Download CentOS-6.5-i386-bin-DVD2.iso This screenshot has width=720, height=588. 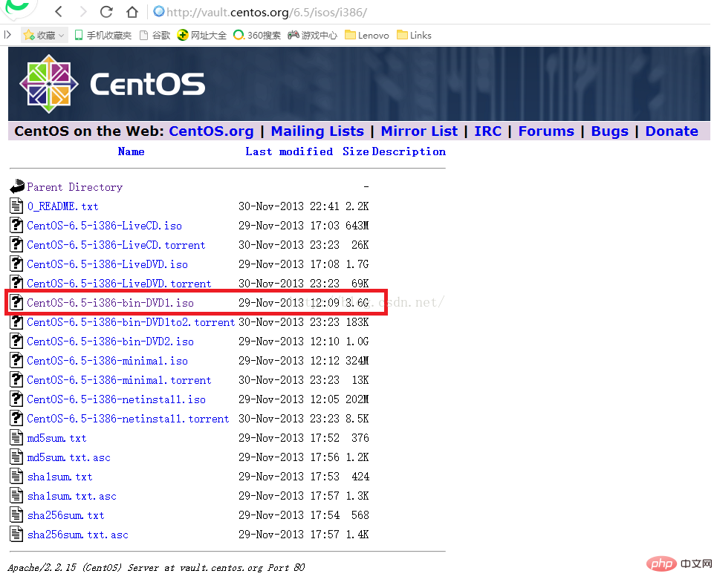click(x=110, y=342)
